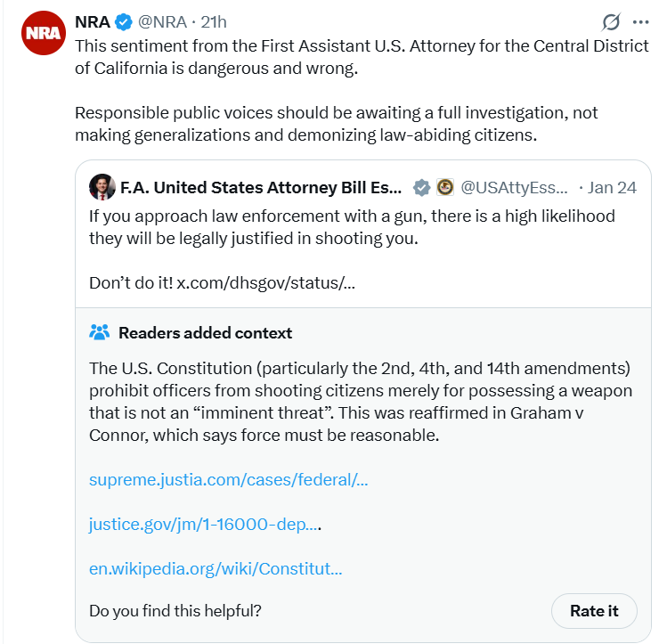Open the en.wikipedia.org Constitution link
The image size is (667, 644).
(216, 568)
